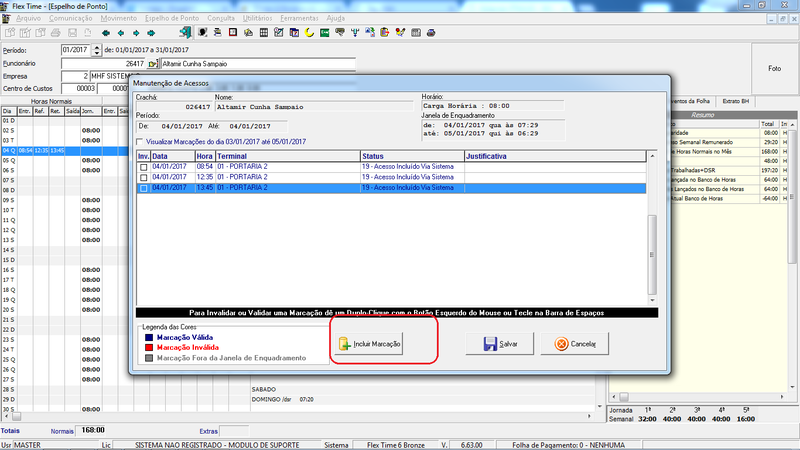
Task: Click the green rectangle toolbar icon
Action: coord(324,33)
